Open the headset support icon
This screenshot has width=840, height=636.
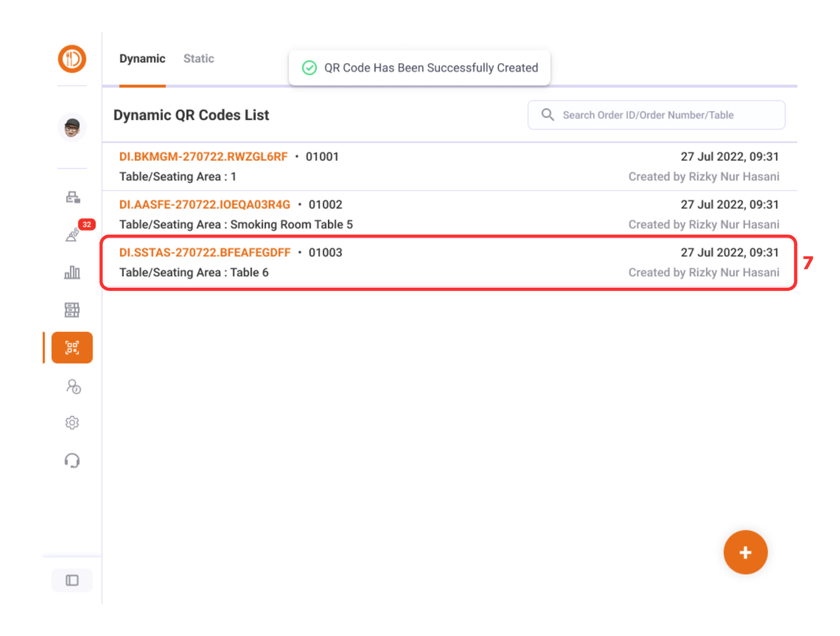72,460
